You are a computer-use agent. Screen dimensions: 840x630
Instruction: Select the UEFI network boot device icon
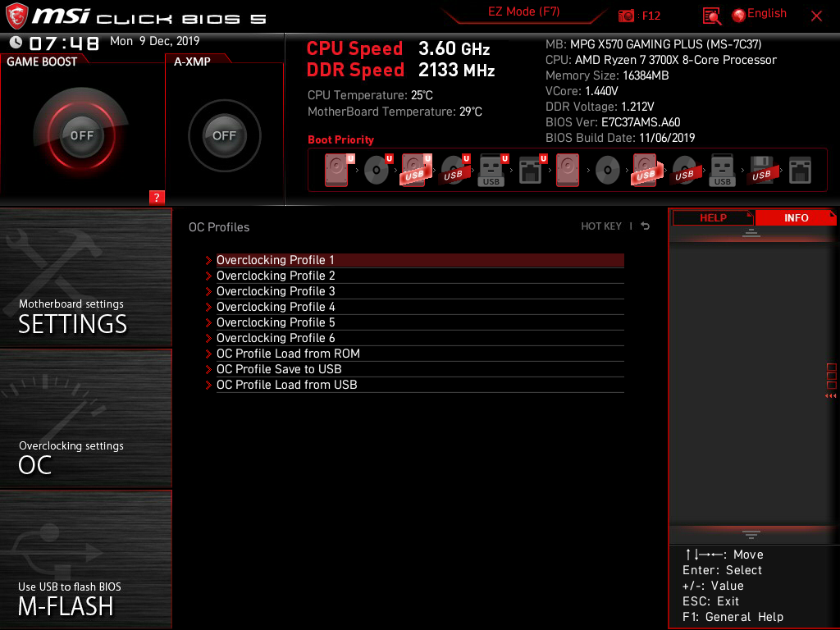(x=532, y=171)
